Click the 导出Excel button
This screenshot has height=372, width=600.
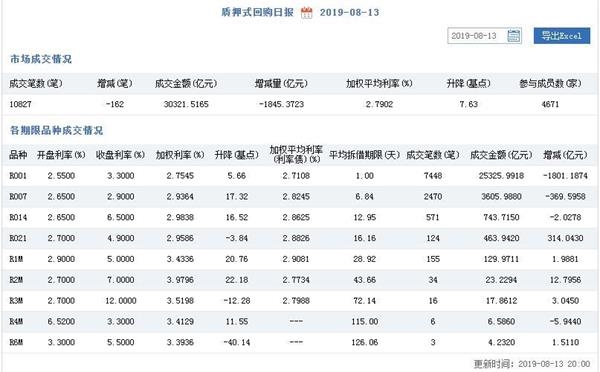click(x=562, y=36)
